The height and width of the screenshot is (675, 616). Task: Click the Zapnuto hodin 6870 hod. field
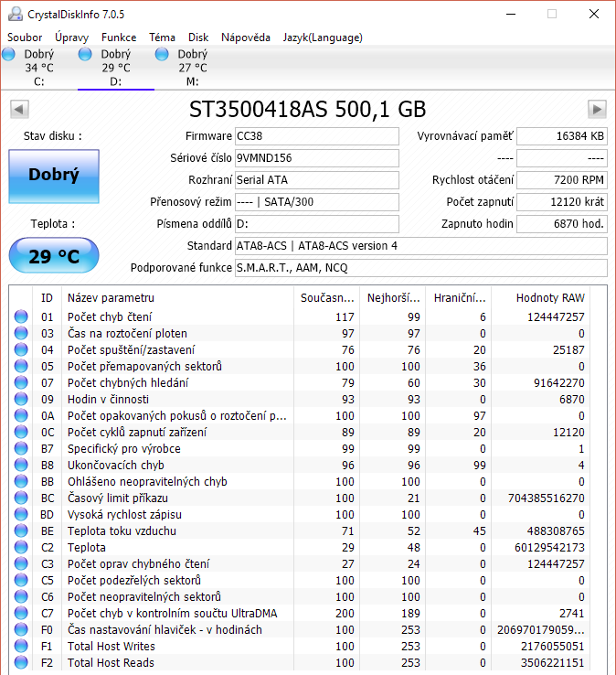(x=562, y=224)
